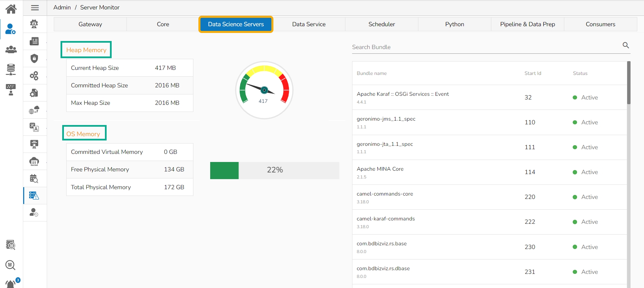The image size is (644, 288).
Task: Open the calendar search icon
Action: (34, 178)
